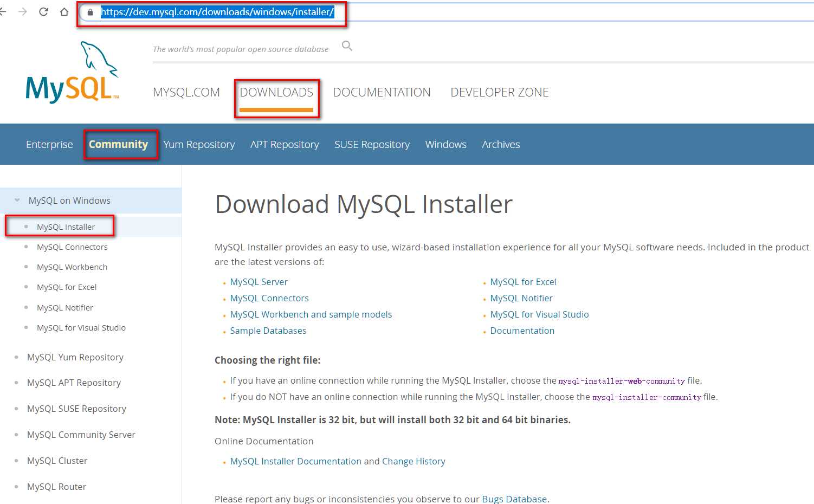814x504 pixels.
Task: Open the DEVELOPER ZONE tab
Action: pyautogui.click(x=500, y=92)
